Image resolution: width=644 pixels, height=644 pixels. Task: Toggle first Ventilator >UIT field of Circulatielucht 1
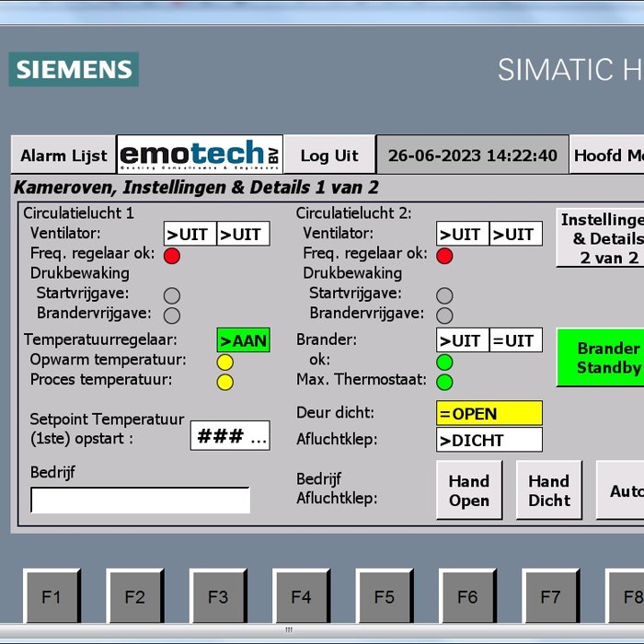tap(190, 234)
